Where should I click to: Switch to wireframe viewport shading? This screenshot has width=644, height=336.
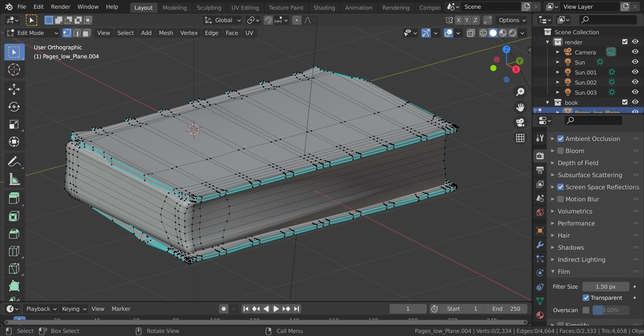[483, 33]
